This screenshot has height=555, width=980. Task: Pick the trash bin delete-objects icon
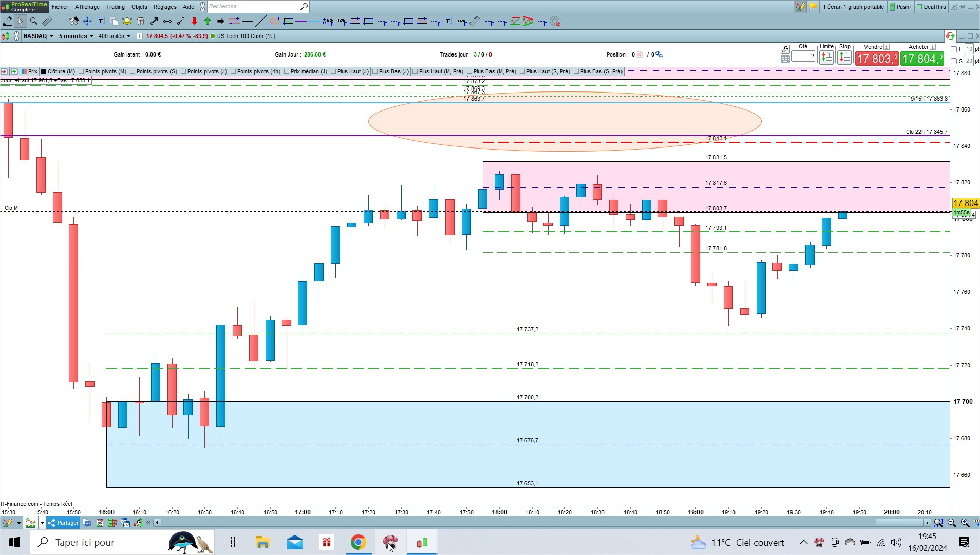pos(141,21)
